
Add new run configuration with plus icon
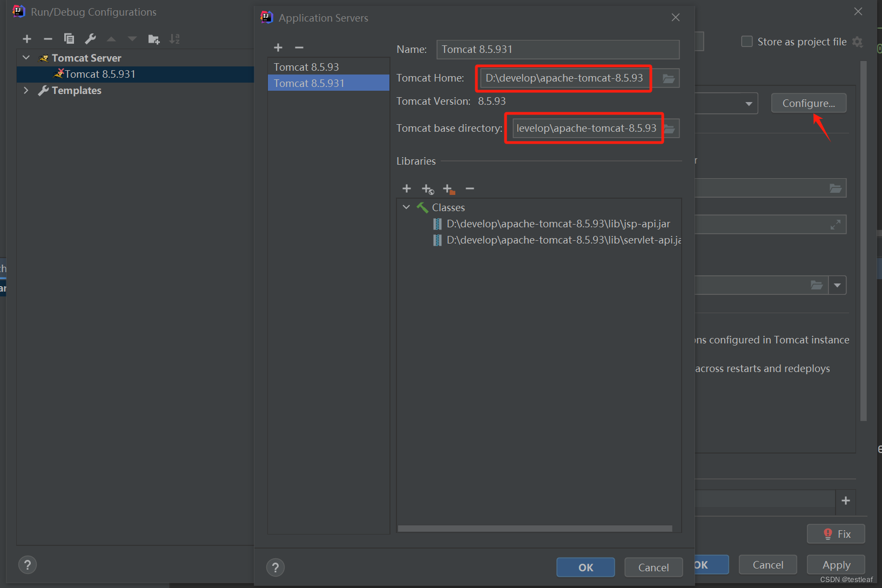coord(27,39)
